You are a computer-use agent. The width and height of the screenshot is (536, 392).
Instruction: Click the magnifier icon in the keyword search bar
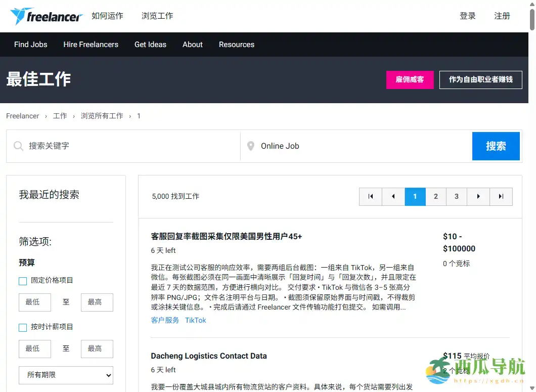coord(18,146)
